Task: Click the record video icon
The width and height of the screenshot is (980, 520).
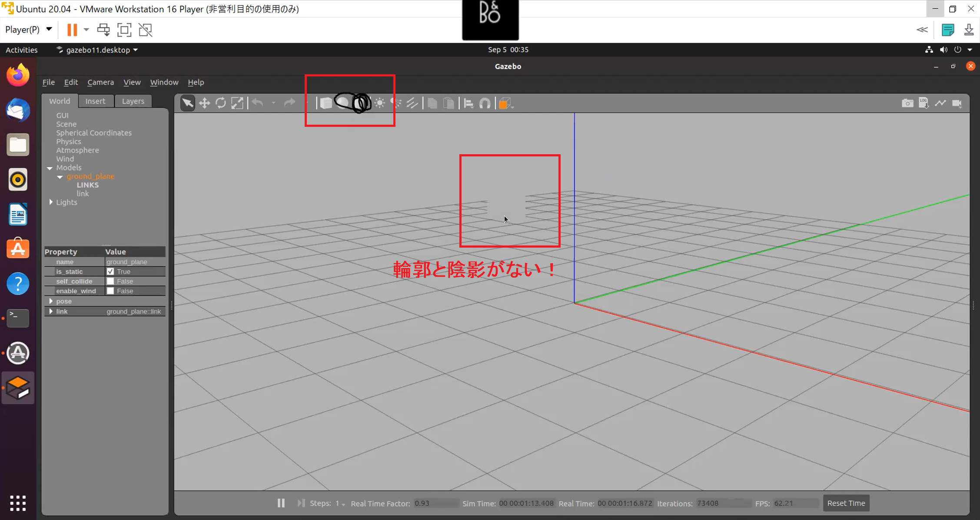Action: [957, 103]
